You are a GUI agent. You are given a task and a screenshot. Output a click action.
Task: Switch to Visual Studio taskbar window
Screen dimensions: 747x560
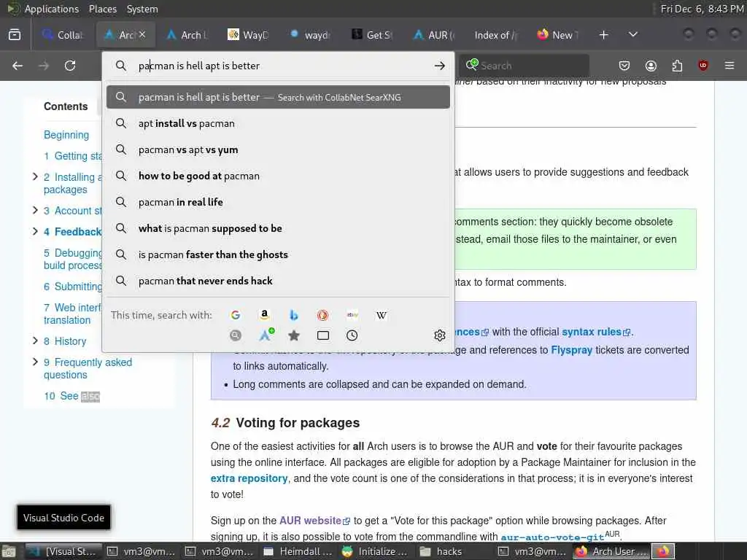[x=63, y=551]
